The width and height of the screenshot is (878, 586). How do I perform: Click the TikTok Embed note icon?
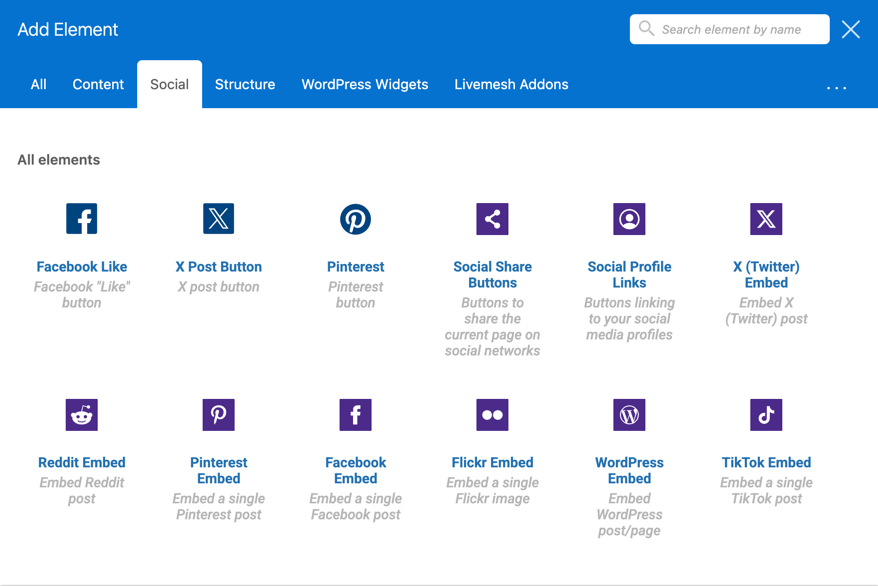tap(766, 414)
